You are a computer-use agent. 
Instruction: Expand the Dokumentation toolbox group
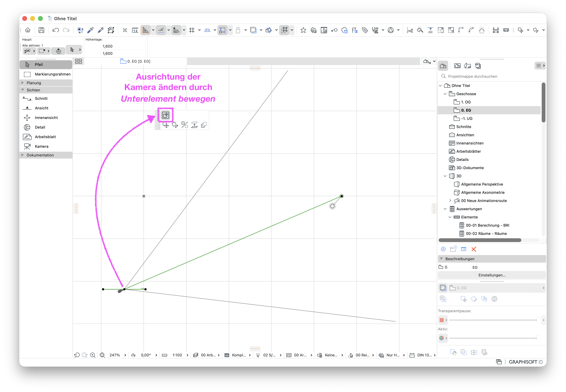point(23,155)
